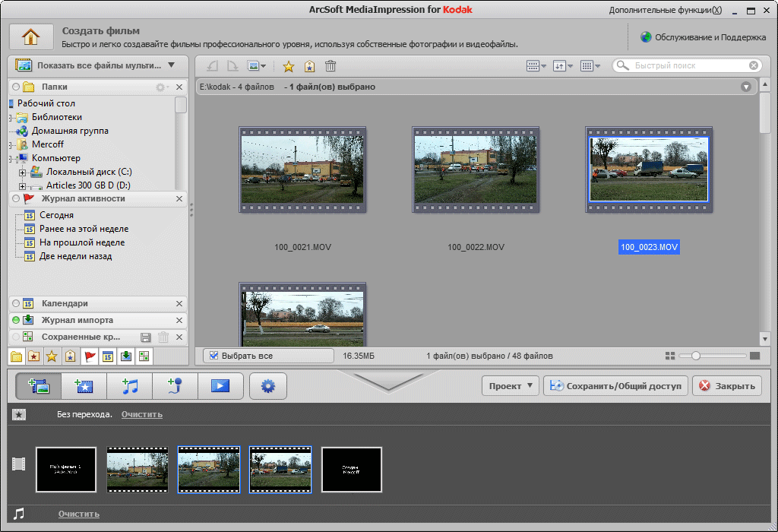
Task: Click Сохранить/Общий доступ button
Action: [615, 385]
